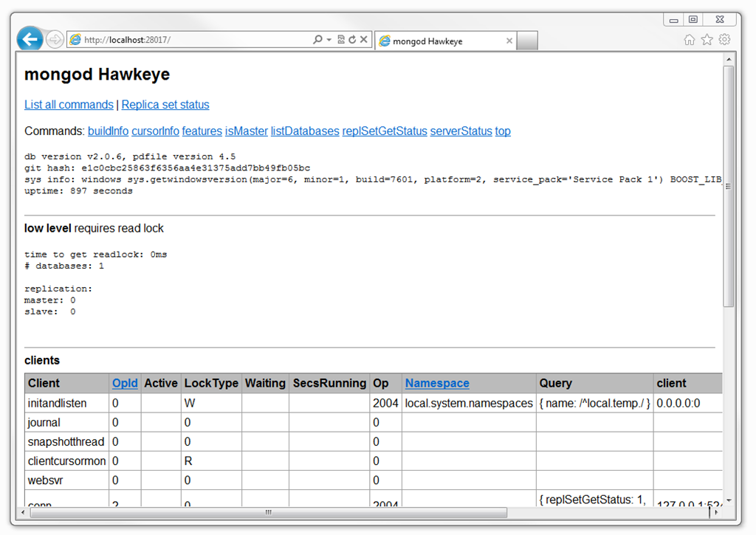Open the List all commands link
Viewport: 756px width, 535px height.
click(69, 105)
